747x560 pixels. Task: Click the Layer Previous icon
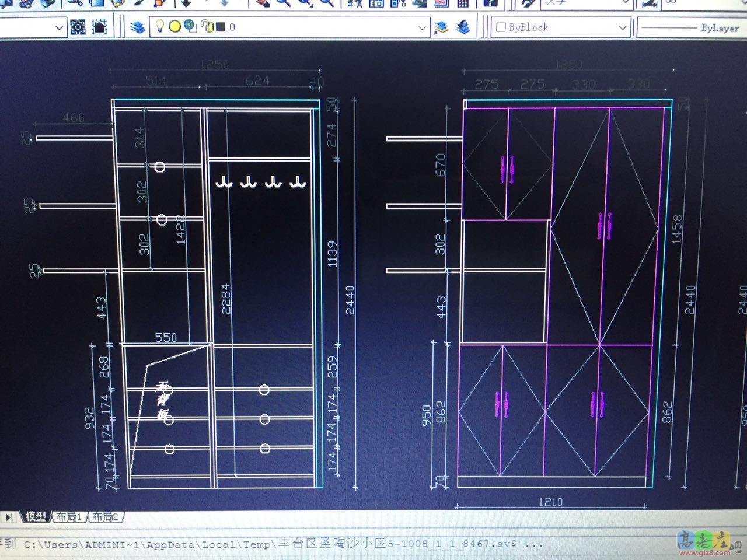tap(463, 27)
